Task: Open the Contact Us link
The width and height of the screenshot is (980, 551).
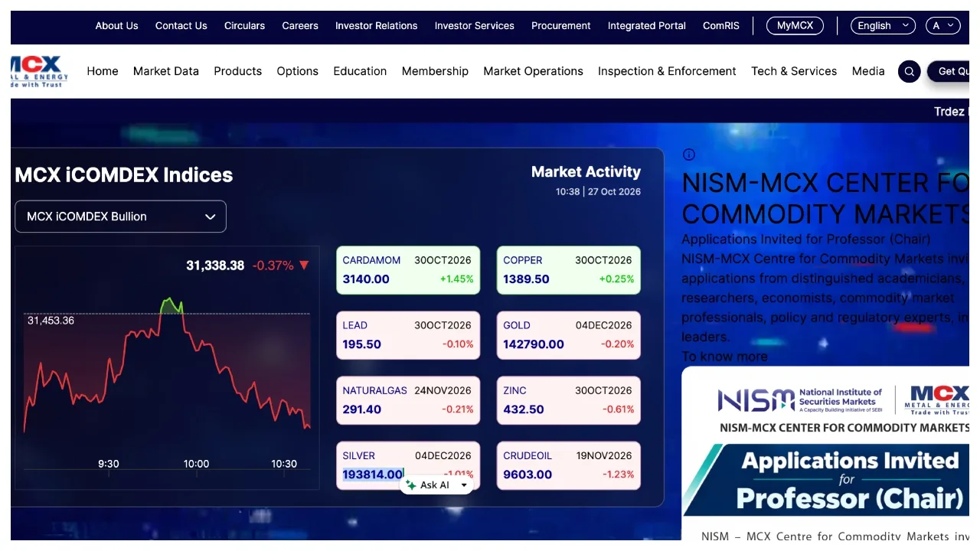Action: click(x=181, y=26)
